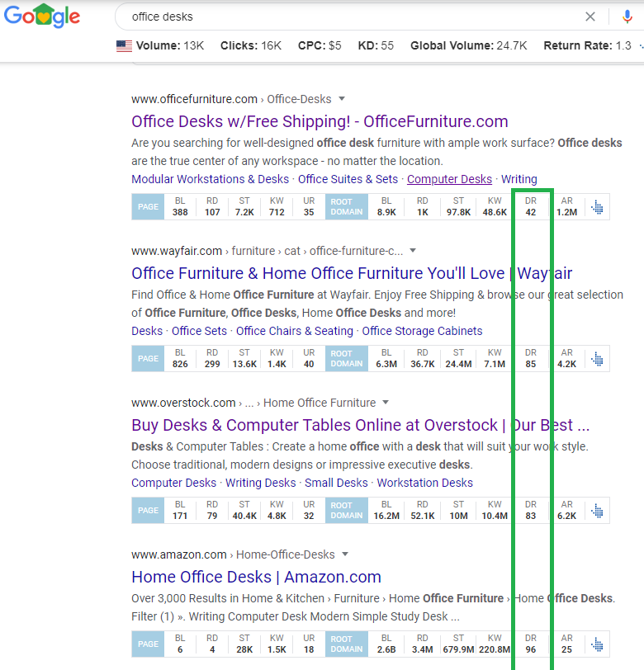Open Buy Desks & Computer Tables Overstock result
644x670 pixels.
[360, 425]
